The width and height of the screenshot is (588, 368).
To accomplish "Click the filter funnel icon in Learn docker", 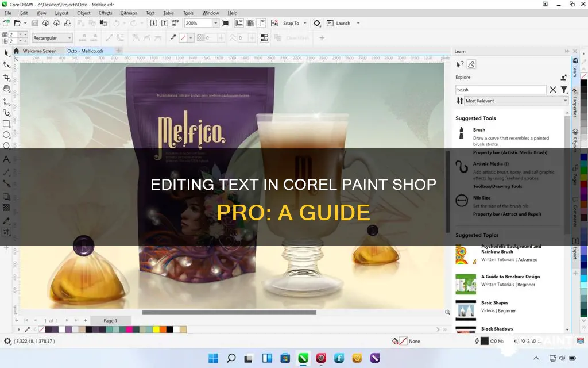I will pos(564,90).
